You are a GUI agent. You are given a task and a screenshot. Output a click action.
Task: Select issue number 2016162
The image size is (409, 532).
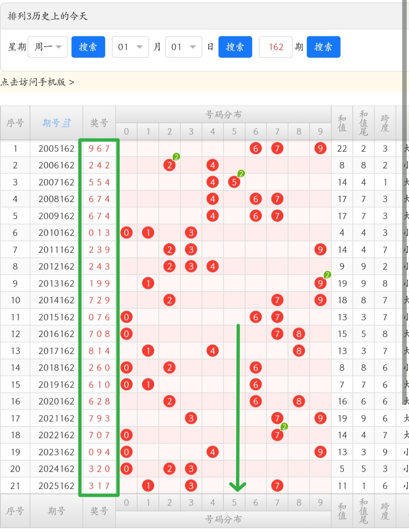pyautogui.click(x=56, y=334)
